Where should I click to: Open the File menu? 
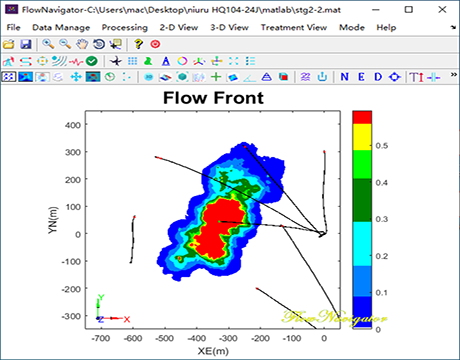pos(13,27)
